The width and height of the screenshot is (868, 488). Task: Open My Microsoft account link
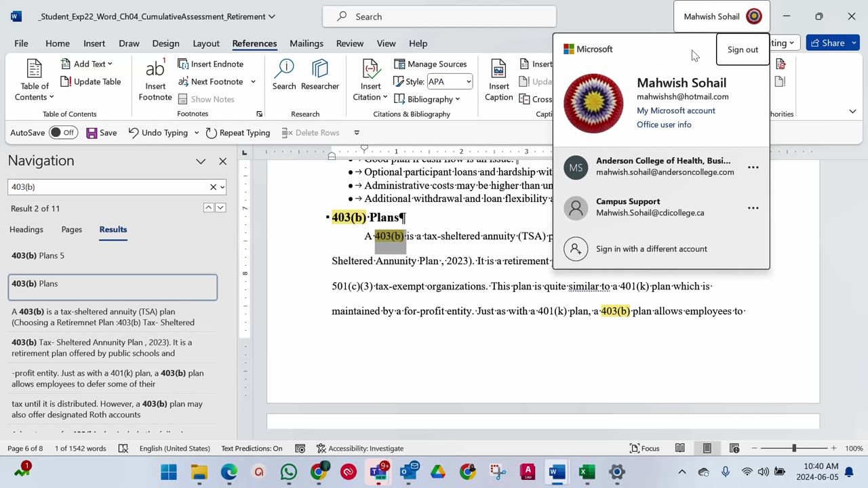click(676, 110)
